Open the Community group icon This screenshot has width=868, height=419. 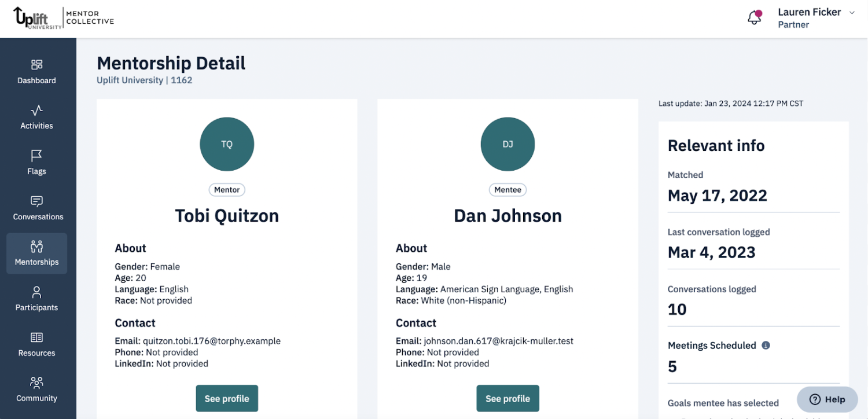pyautogui.click(x=36, y=383)
